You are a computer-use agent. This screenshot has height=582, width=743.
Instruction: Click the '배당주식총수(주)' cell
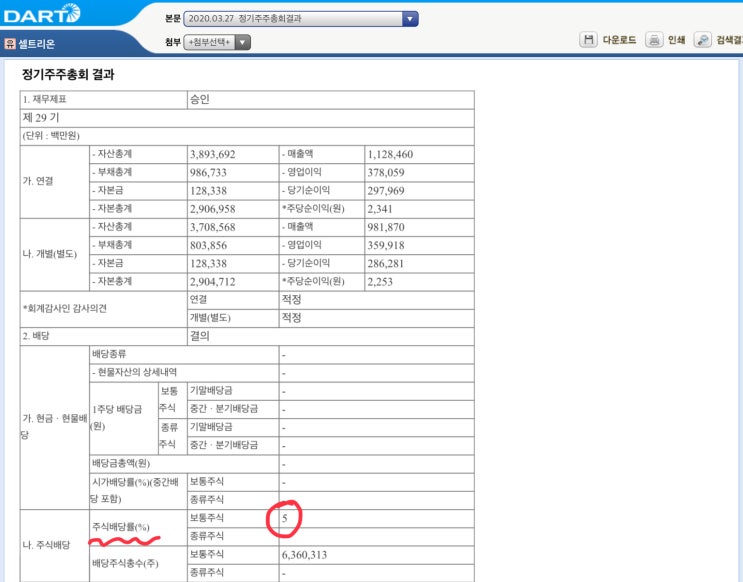(138, 564)
